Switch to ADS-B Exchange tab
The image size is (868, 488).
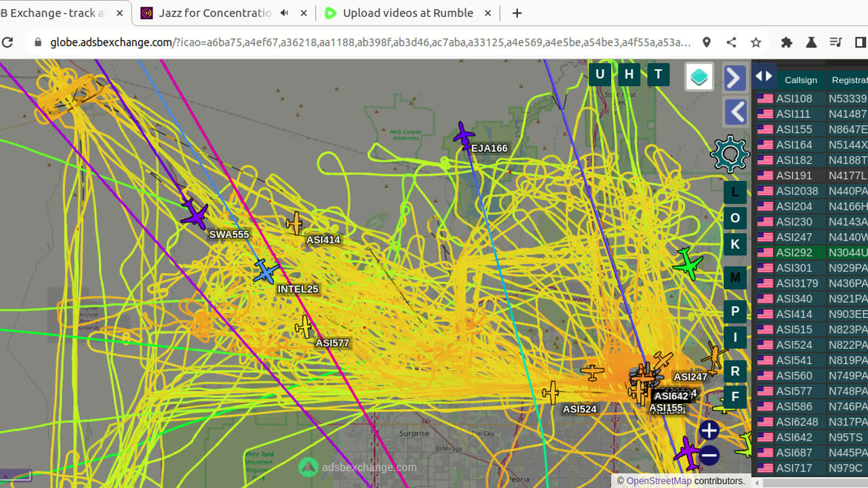pyautogui.click(x=53, y=13)
